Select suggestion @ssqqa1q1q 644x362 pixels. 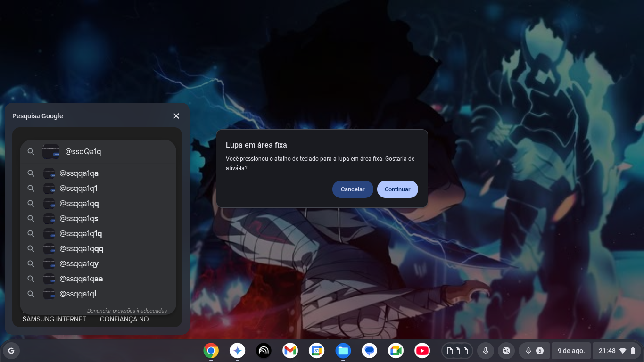tap(98, 233)
